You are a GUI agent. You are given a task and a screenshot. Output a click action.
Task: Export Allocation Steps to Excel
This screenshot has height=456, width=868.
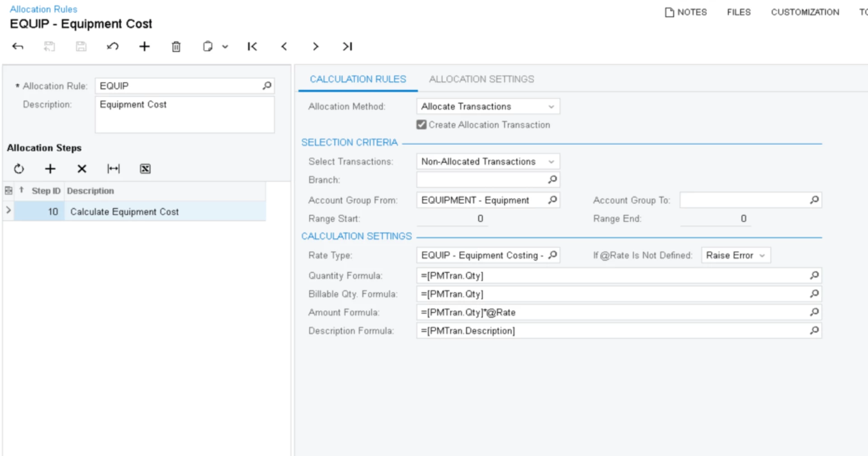145,169
